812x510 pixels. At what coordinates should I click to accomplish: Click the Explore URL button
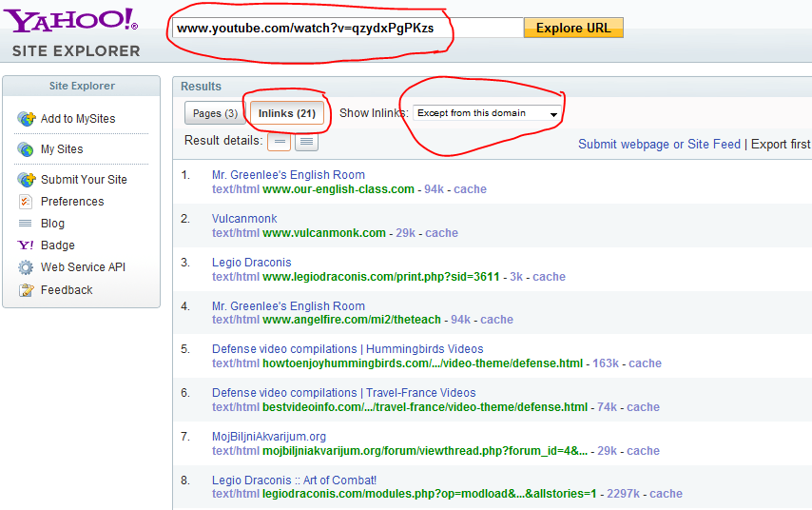573,28
